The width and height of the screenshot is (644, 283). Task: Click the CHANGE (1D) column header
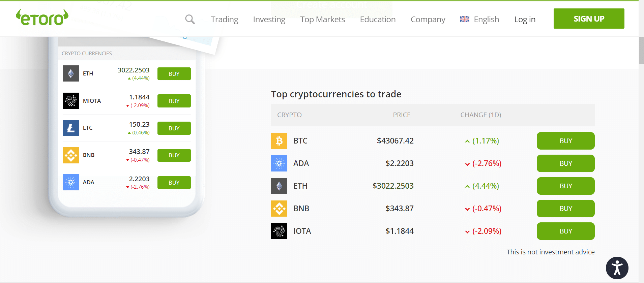(x=481, y=115)
